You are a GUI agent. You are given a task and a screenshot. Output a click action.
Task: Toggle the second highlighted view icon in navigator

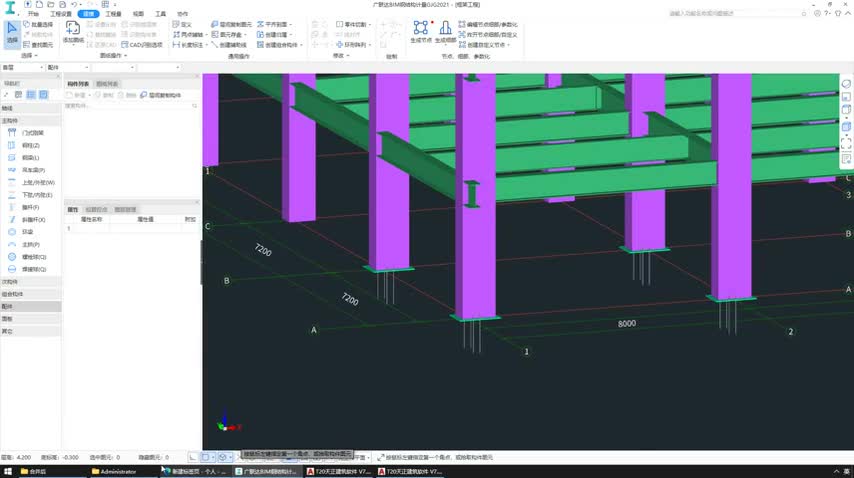click(43, 95)
